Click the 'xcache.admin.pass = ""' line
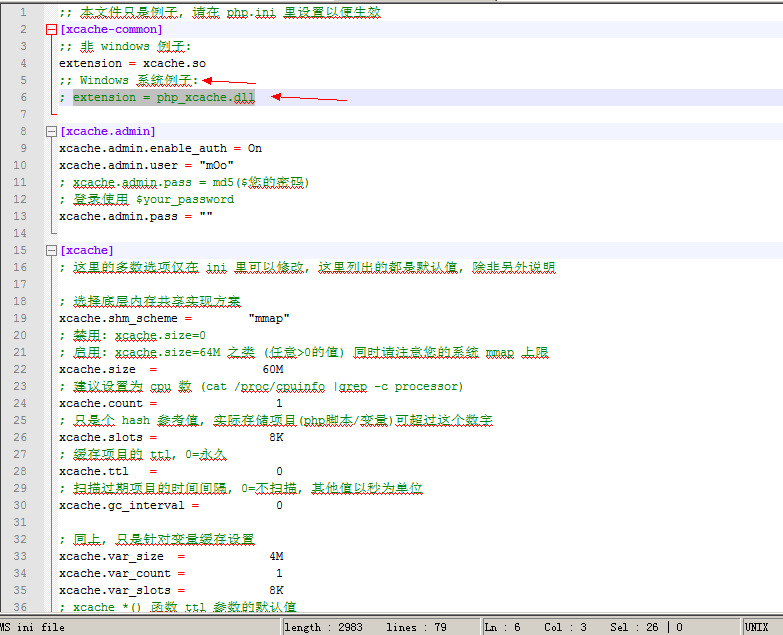The height and width of the screenshot is (635, 783). coord(136,216)
